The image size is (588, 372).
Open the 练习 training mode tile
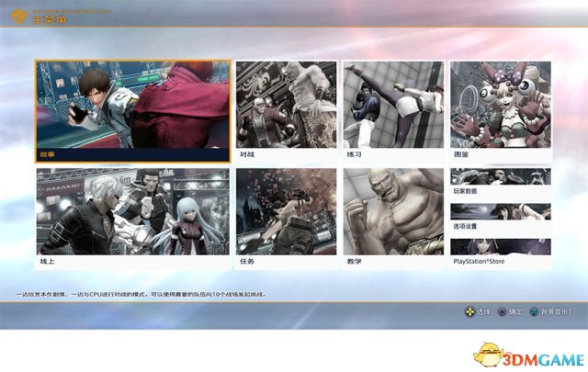(x=393, y=111)
